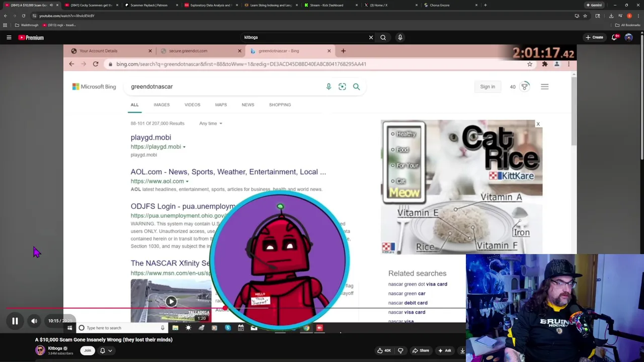
Task: Share the video
Action: pyautogui.click(x=421, y=350)
